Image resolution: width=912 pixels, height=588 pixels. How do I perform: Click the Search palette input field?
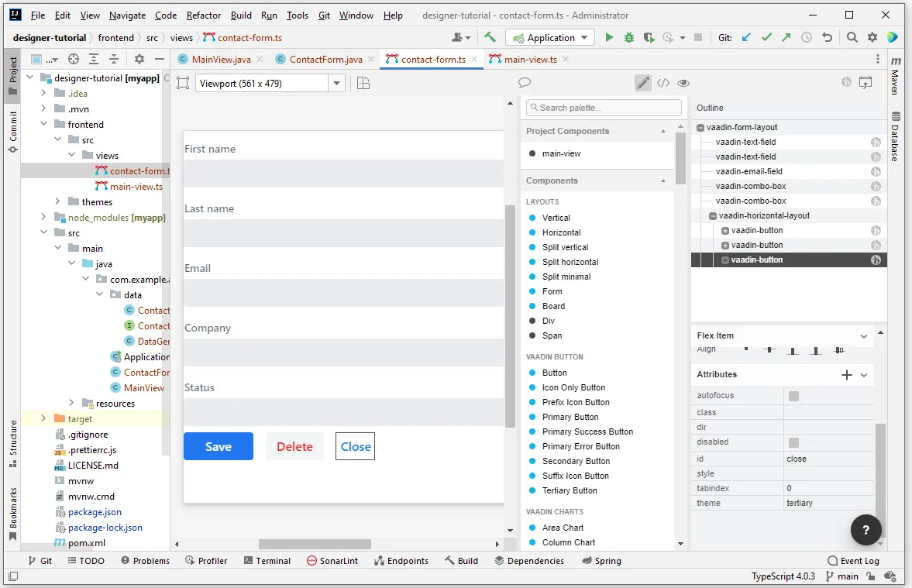(604, 107)
